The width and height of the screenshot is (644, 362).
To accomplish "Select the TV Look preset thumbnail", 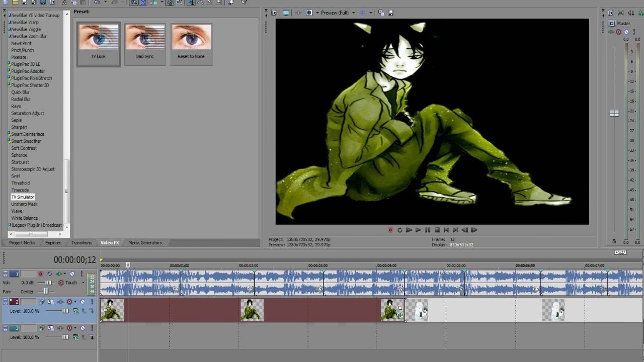I will point(99,43).
